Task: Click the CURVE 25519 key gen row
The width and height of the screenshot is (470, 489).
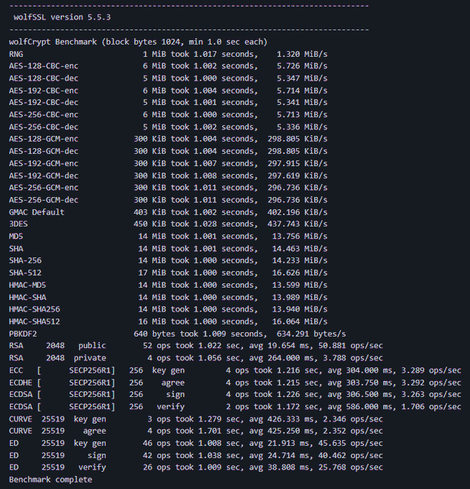Action: pos(196,419)
